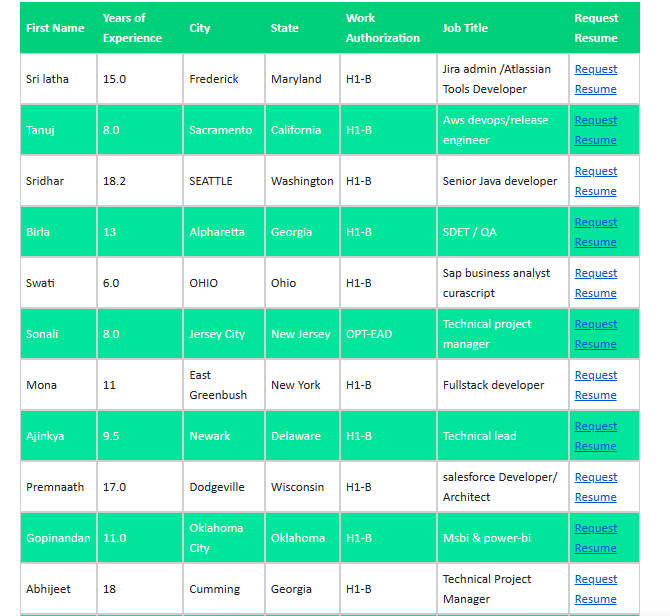Click the 17.0 years experience cell
This screenshot has height=616, width=670.
140,487
